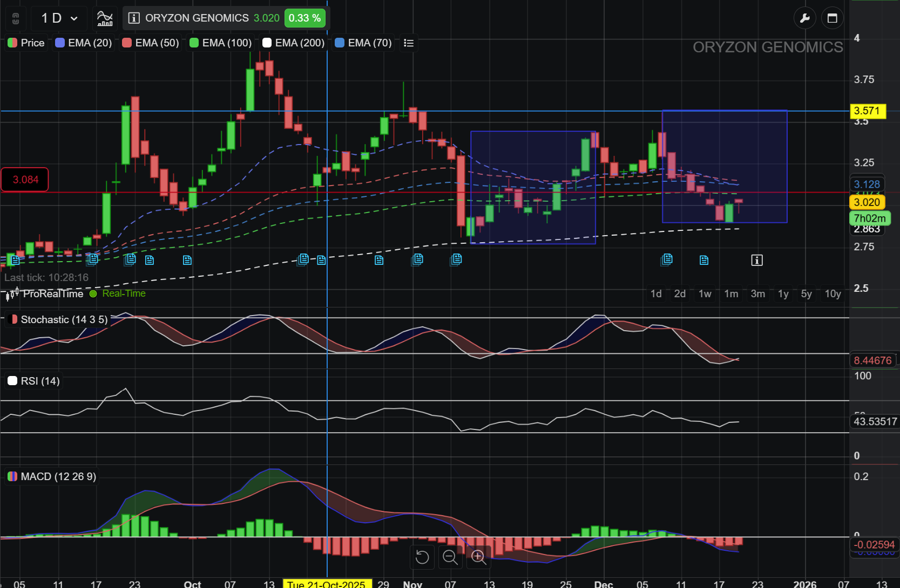Select the 1m time range
900x588 pixels.
(731, 293)
